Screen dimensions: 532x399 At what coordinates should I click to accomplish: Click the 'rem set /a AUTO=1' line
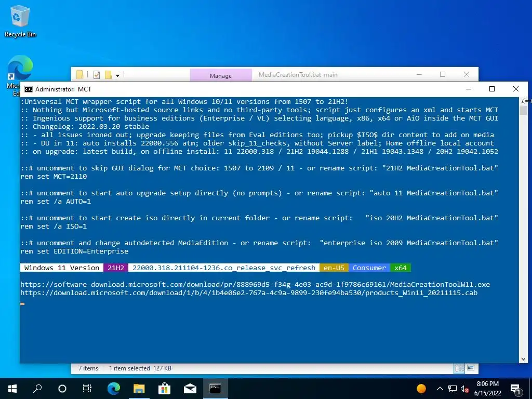[x=56, y=201]
